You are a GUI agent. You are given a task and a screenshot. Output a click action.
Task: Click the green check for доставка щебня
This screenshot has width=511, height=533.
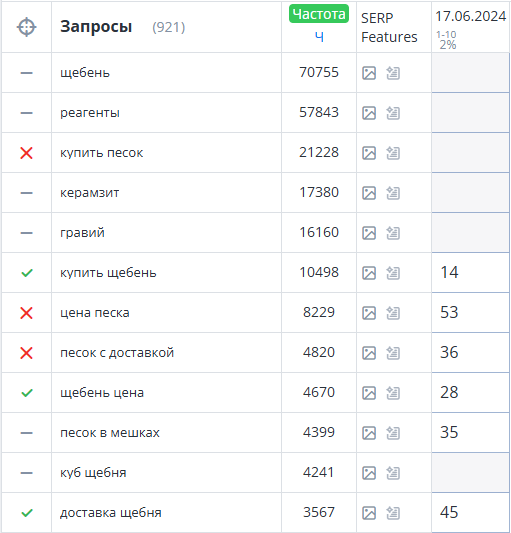tap(27, 513)
